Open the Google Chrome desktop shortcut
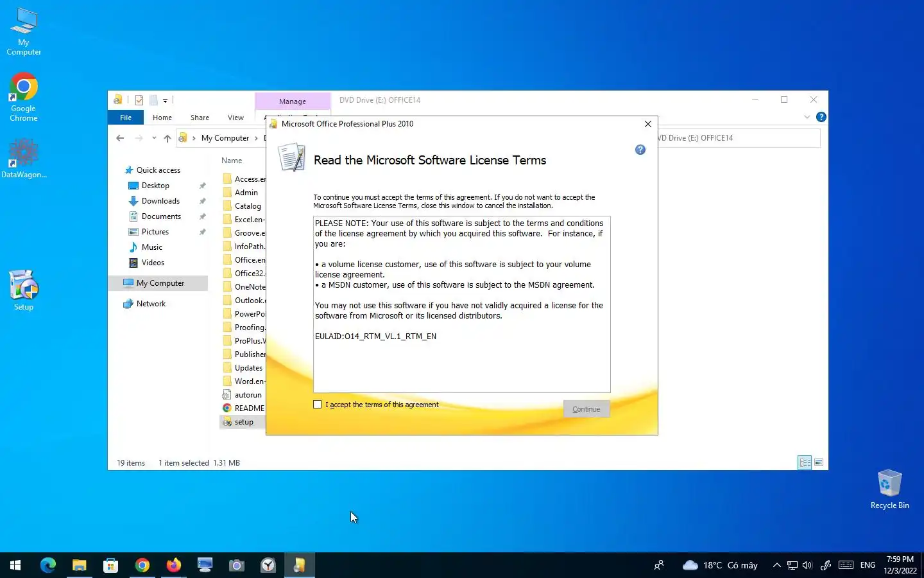 [x=24, y=97]
